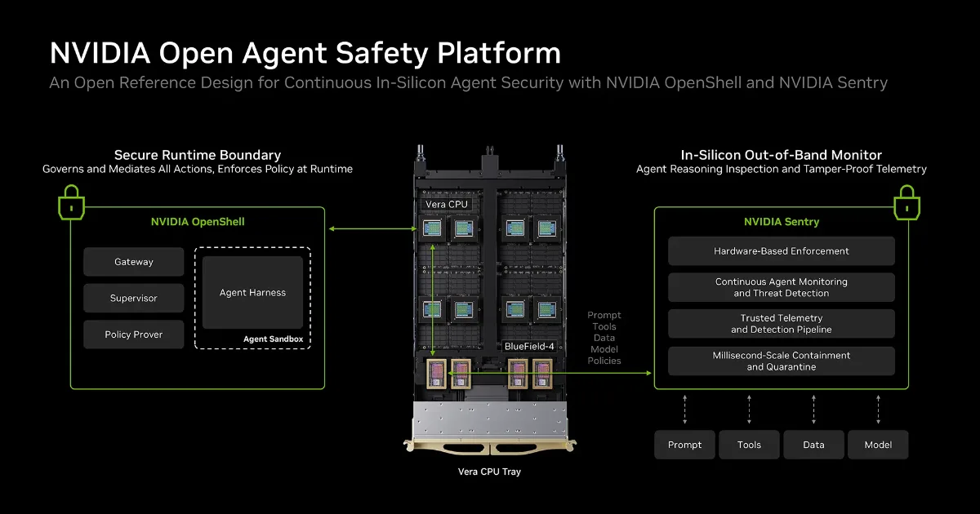Click the NVIDIA Sentry heading
The height and width of the screenshot is (514, 980).
point(782,222)
